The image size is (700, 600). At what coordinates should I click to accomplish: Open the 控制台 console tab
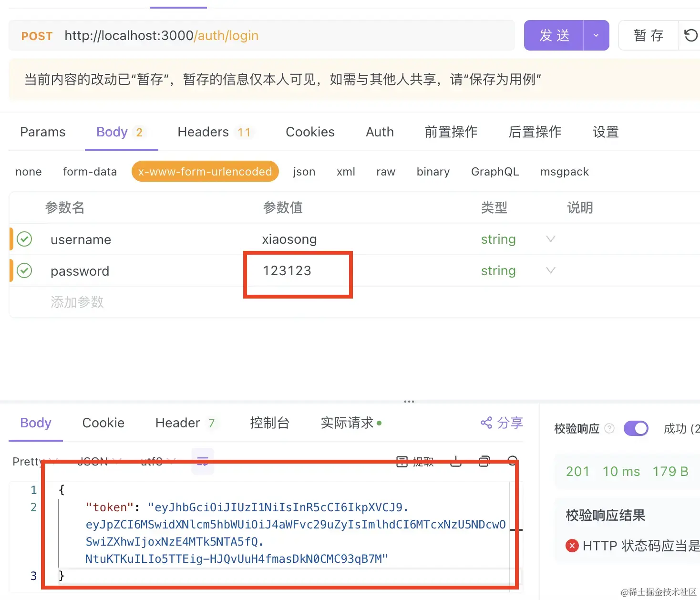tap(270, 423)
